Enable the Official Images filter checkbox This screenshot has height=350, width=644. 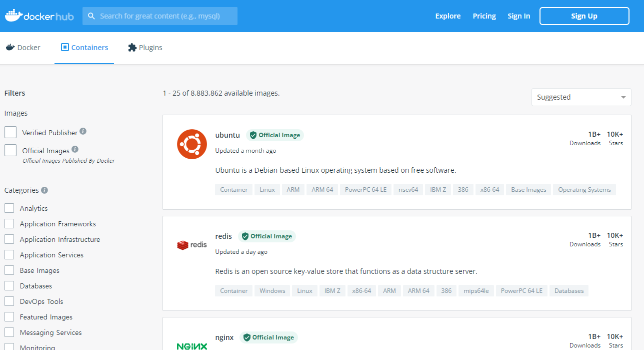[10, 150]
